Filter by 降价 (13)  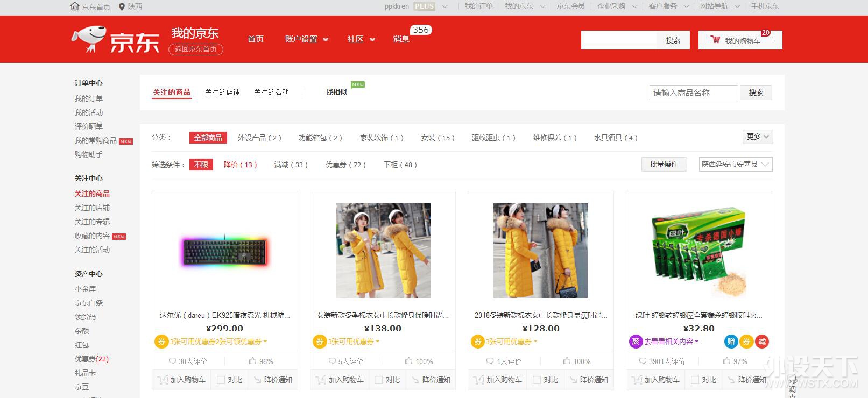[241, 165]
